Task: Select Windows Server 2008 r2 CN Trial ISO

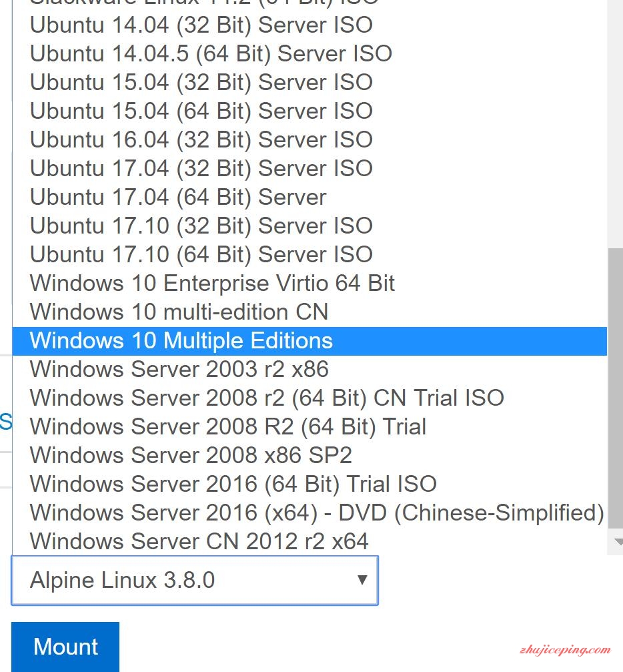Action: point(309,398)
